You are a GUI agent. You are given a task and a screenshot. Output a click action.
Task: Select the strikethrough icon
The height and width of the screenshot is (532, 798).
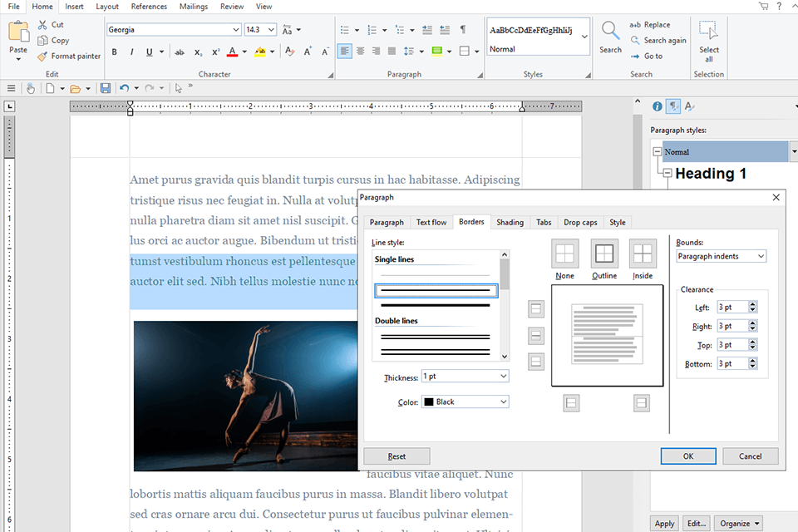(x=180, y=51)
